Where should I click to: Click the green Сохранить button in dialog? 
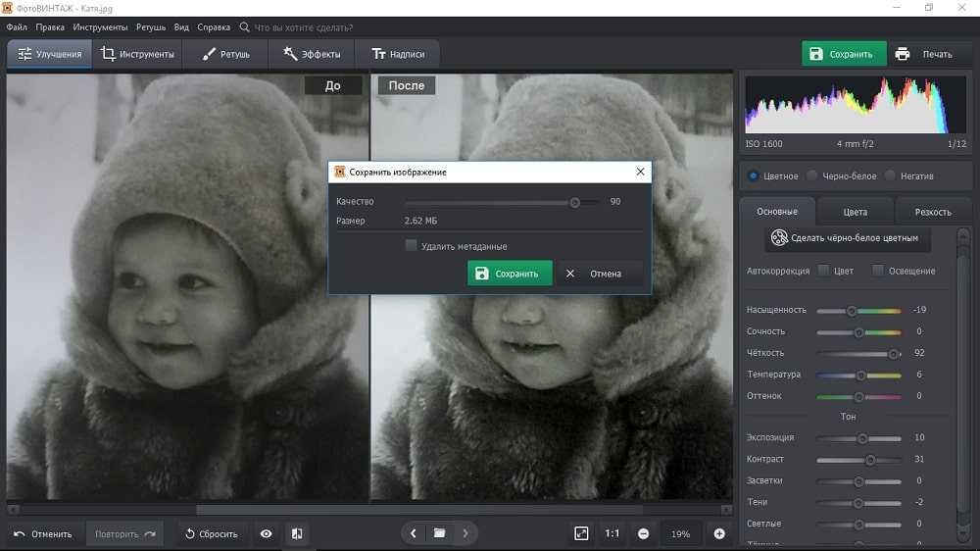[510, 274]
